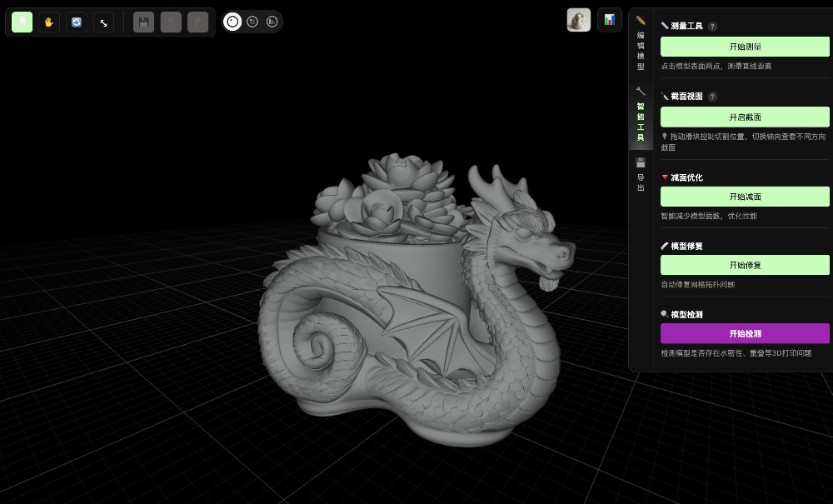Toggle the wireframe statistics view mode
Viewport: 833px width, 504px height.
tap(272, 22)
